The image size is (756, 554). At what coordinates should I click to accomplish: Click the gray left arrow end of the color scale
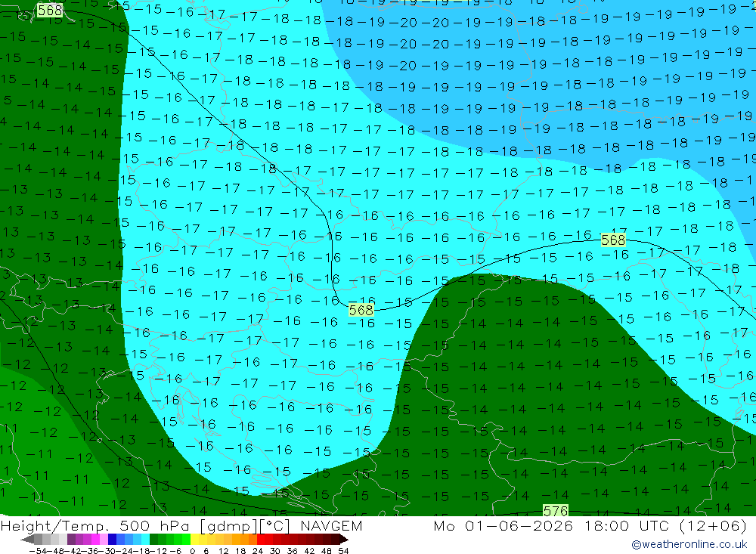(x=27, y=540)
